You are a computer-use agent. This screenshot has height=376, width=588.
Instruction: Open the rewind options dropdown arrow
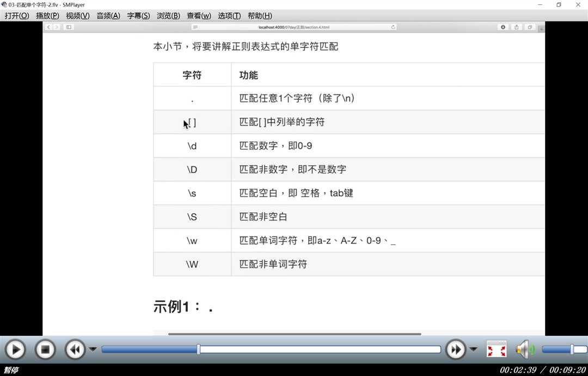pyautogui.click(x=93, y=349)
